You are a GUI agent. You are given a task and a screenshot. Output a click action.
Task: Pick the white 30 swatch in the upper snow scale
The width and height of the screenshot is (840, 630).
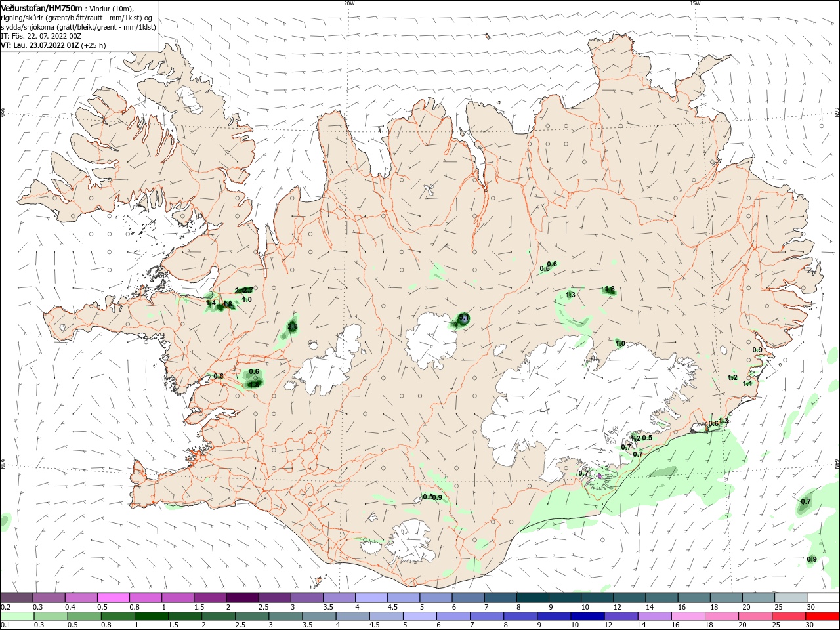[x=822, y=597]
